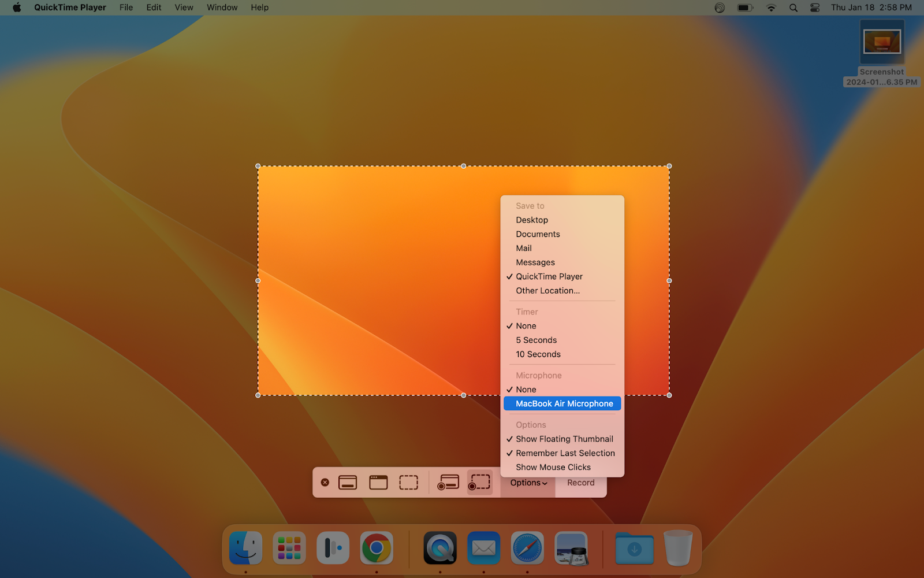Open Spotlight search
This screenshot has width=924, height=578.
pyautogui.click(x=793, y=8)
